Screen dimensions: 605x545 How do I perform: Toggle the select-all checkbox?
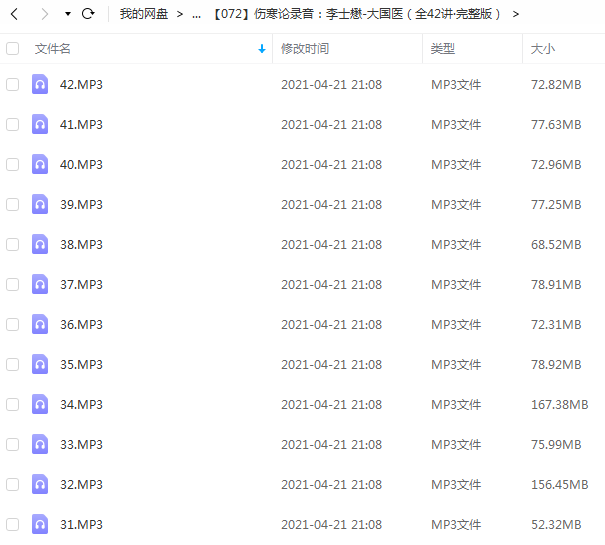click(x=12, y=49)
